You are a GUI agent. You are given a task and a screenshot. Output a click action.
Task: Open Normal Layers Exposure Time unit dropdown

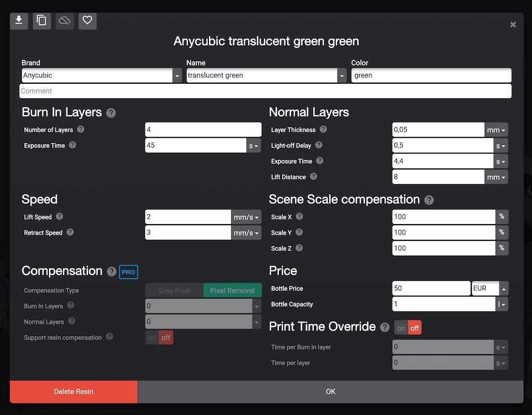pos(501,161)
